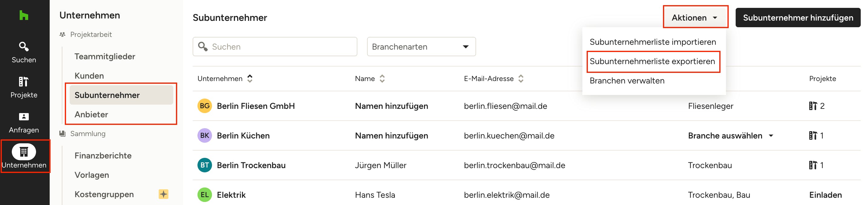
Task: Click the EL avatar of Elektrik
Action: tap(204, 195)
